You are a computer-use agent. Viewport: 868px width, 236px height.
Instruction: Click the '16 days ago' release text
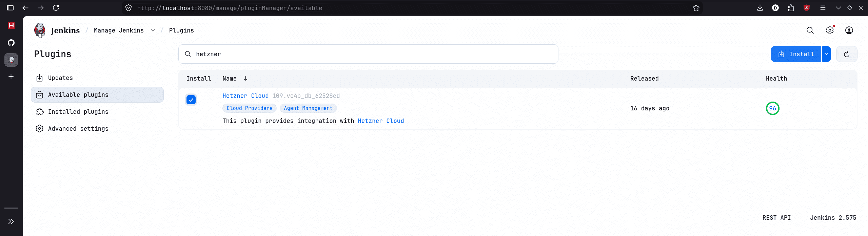click(x=650, y=108)
